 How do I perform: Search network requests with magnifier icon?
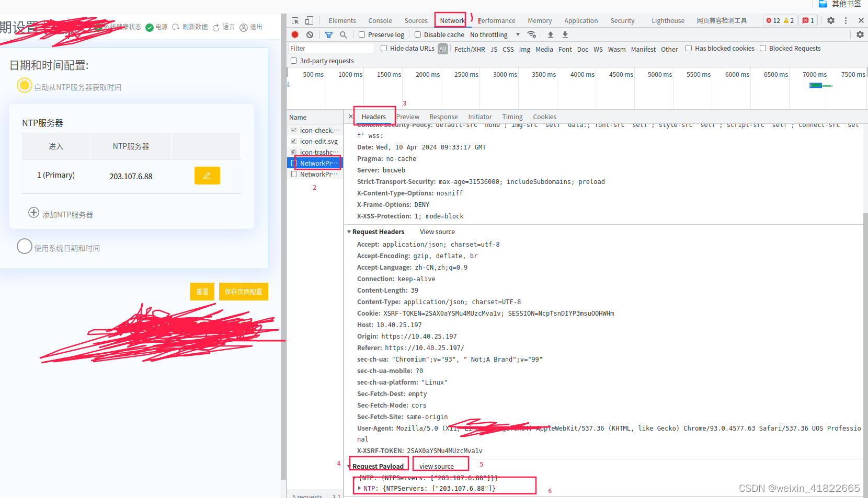point(343,34)
